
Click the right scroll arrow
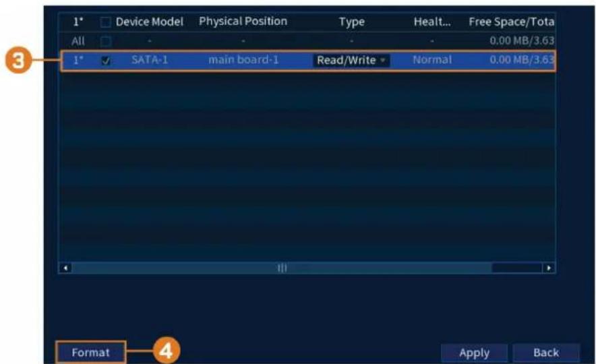pyautogui.click(x=549, y=268)
